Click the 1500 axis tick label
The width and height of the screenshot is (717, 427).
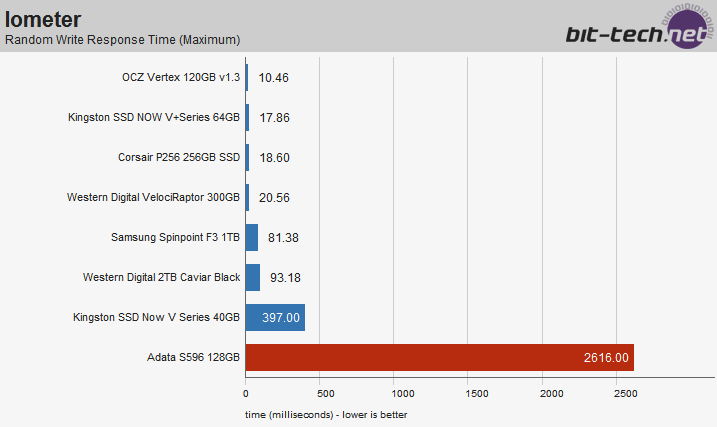tap(477, 394)
